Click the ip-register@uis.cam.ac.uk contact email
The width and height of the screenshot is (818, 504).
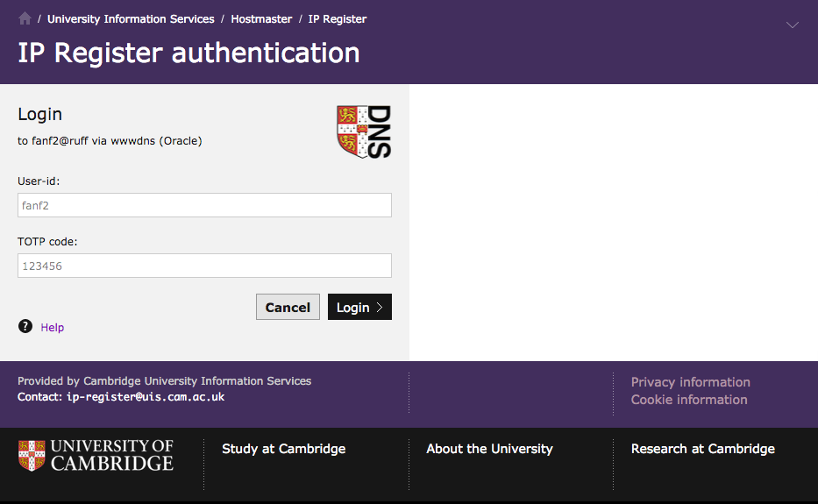click(x=146, y=397)
